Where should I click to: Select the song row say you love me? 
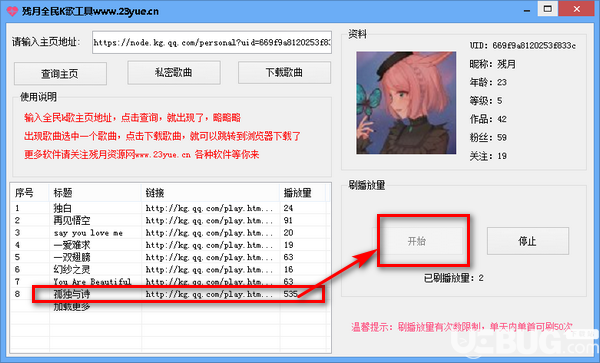point(170,233)
